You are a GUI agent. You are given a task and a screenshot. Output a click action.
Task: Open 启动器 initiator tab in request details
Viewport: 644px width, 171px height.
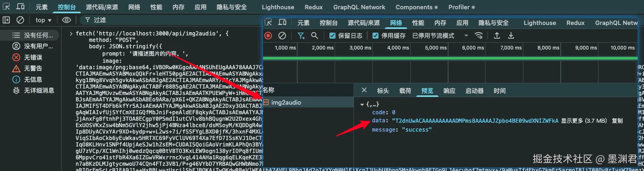coord(475,91)
